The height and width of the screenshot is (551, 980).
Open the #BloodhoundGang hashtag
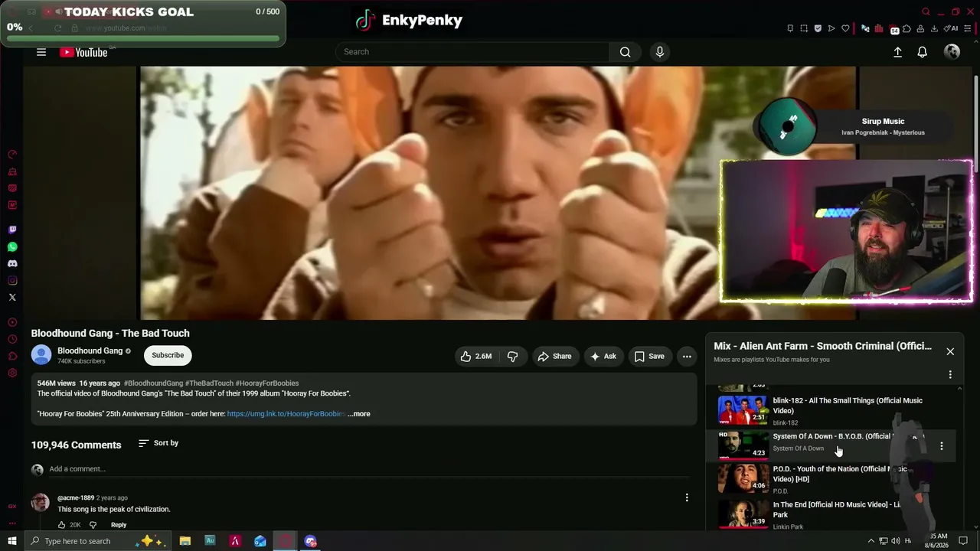153,383
